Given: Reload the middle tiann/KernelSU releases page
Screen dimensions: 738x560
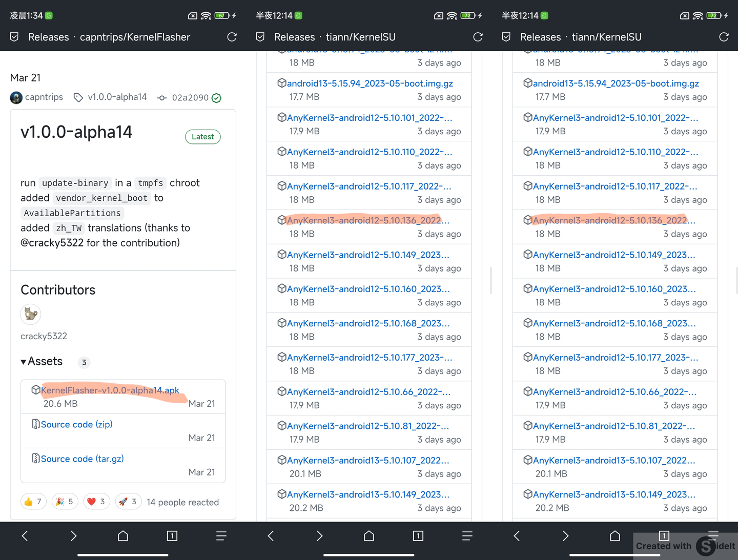Looking at the screenshot, I should pyautogui.click(x=478, y=37).
